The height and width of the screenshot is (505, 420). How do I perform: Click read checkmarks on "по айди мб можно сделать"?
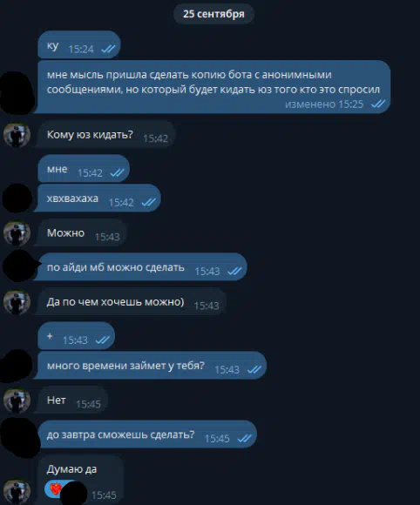click(x=234, y=271)
